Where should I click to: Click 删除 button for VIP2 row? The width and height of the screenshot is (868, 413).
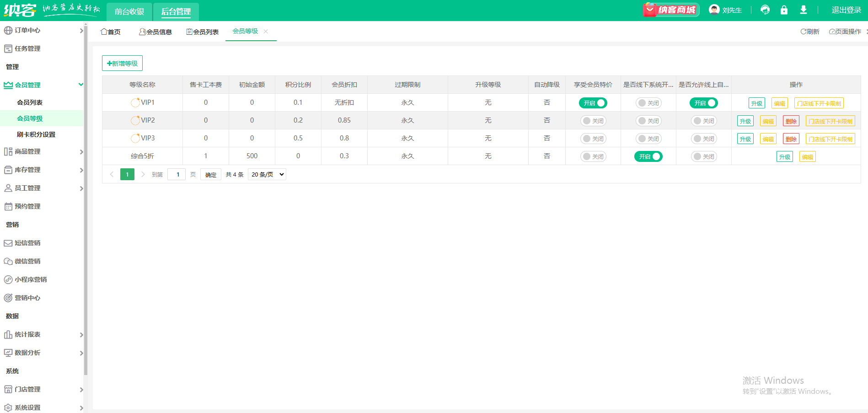coord(791,121)
